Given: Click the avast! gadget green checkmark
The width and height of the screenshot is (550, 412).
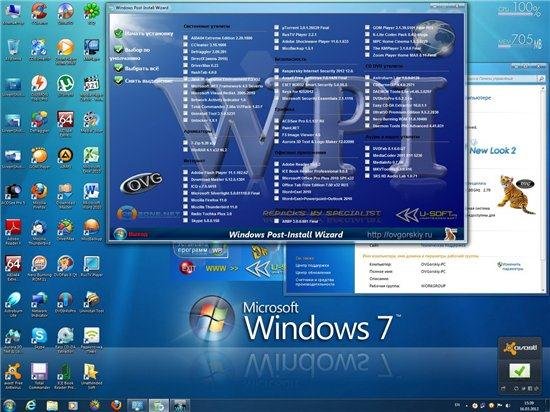Looking at the screenshot, I should [x=519, y=371].
